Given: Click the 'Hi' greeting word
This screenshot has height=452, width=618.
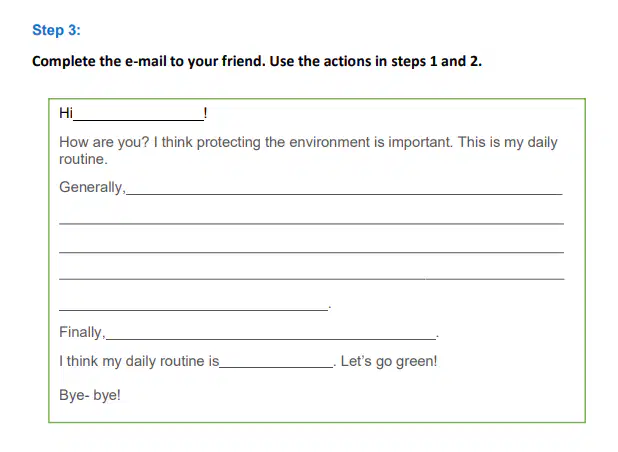Looking at the screenshot, I should click(x=66, y=113).
